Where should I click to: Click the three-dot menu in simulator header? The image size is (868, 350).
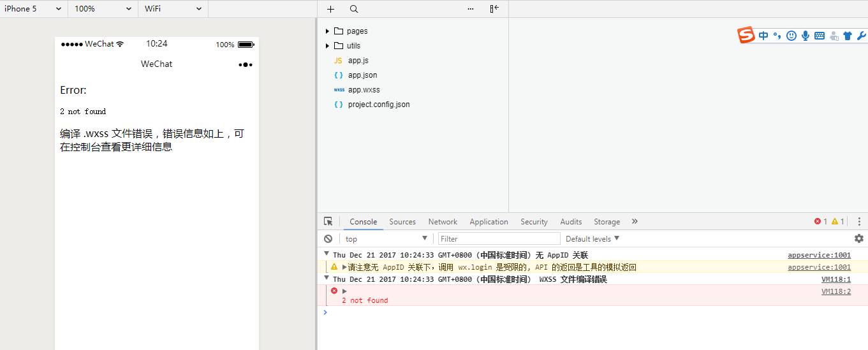(x=246, y=64)
